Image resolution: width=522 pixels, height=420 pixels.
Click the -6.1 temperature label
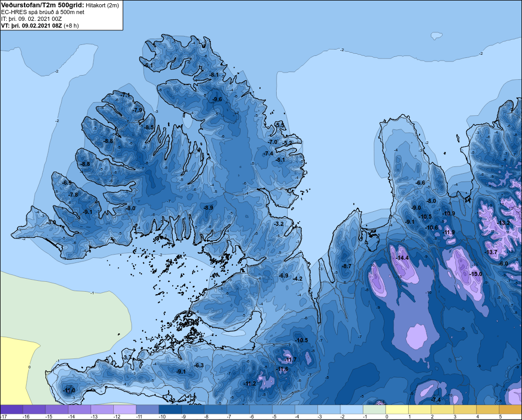pos(148,66)
